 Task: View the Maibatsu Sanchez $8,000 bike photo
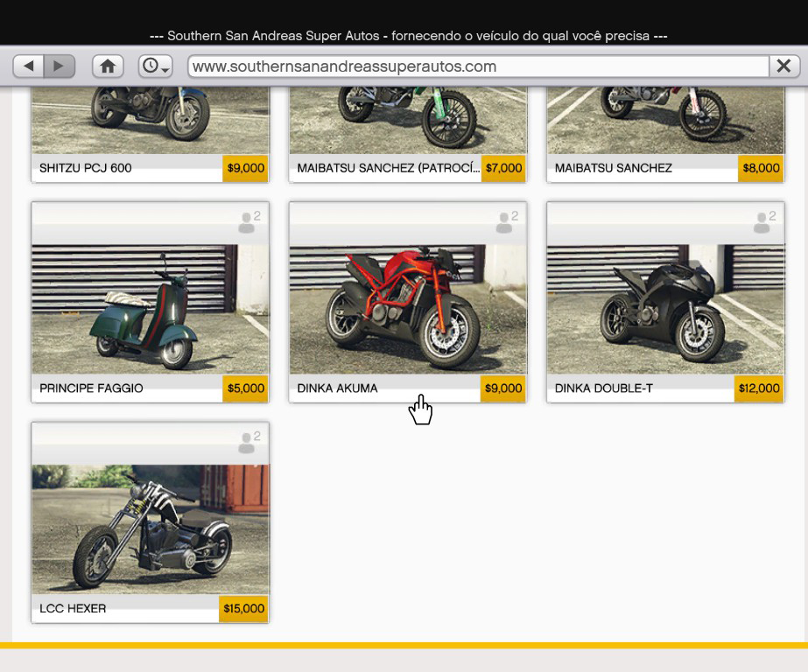pos(666,121)
